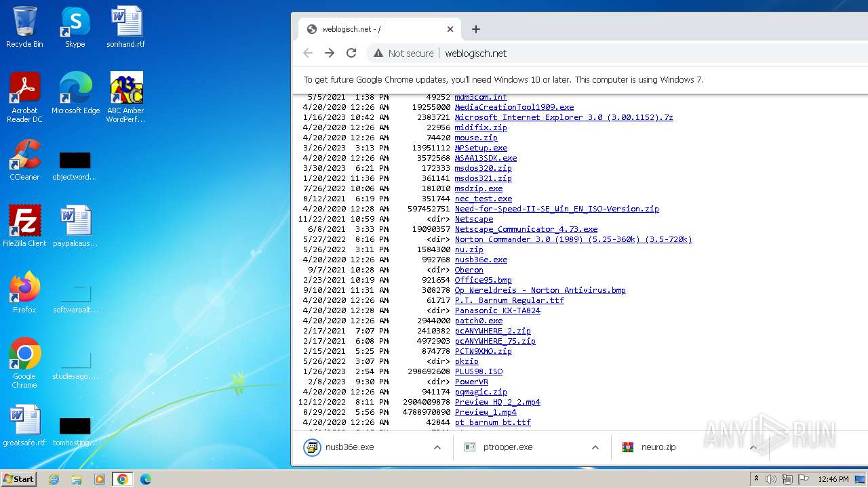Viewport: 868px width, 488px height.
Task: Open the PowerVR directory link
Action: click(x=471, y=382)
